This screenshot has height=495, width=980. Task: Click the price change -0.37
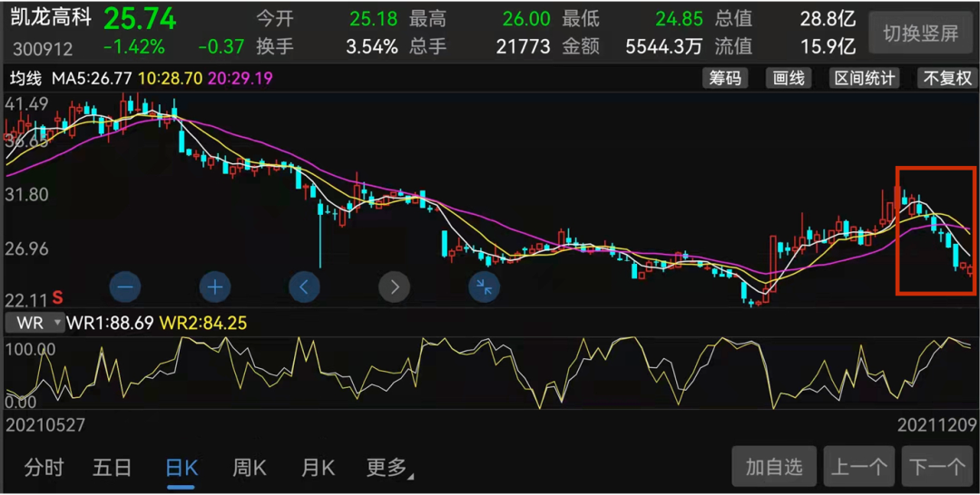click(221, 46)
